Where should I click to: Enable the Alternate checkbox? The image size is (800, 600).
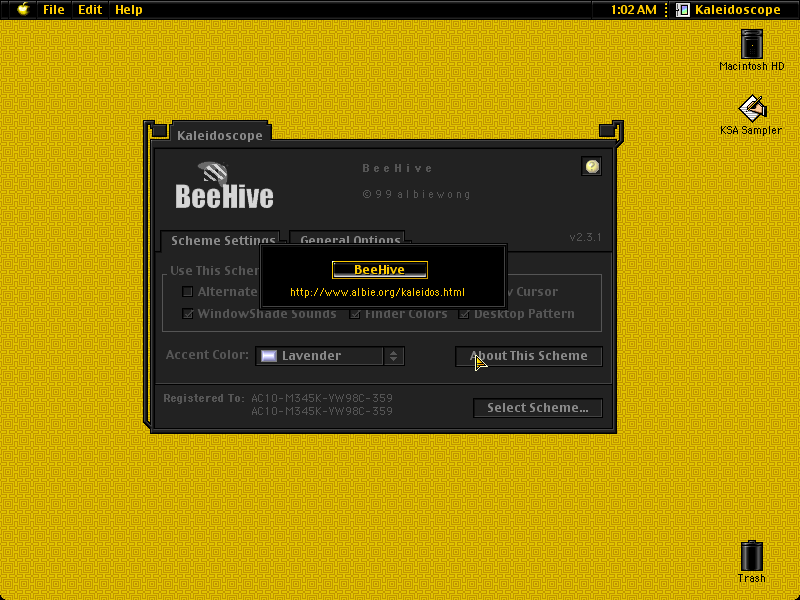click(188, 292)
